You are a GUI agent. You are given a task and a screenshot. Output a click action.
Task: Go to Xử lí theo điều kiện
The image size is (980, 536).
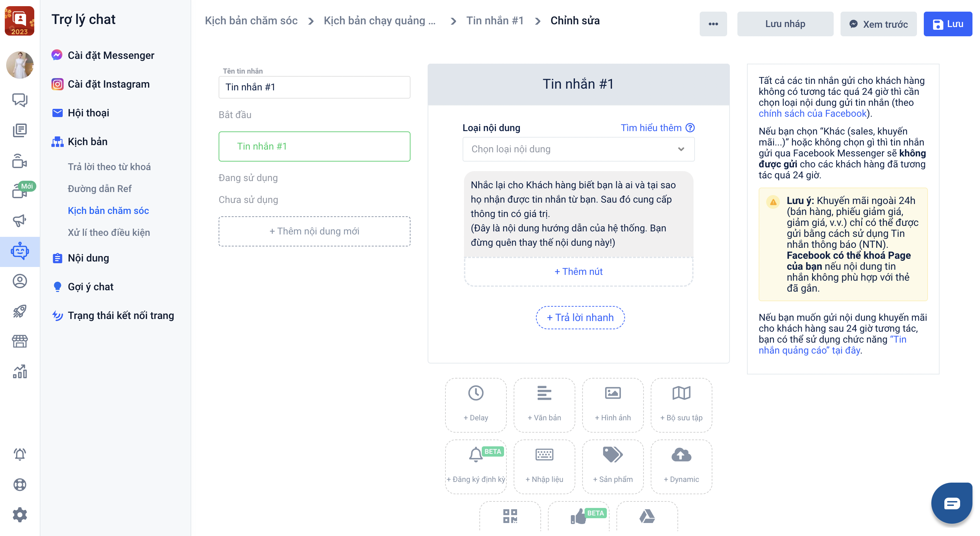click(109, 232)
